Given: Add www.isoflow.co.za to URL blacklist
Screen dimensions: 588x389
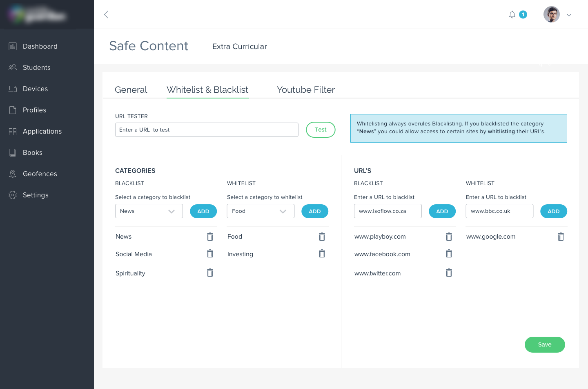Looking at the screenshot, I should [442, 211].
